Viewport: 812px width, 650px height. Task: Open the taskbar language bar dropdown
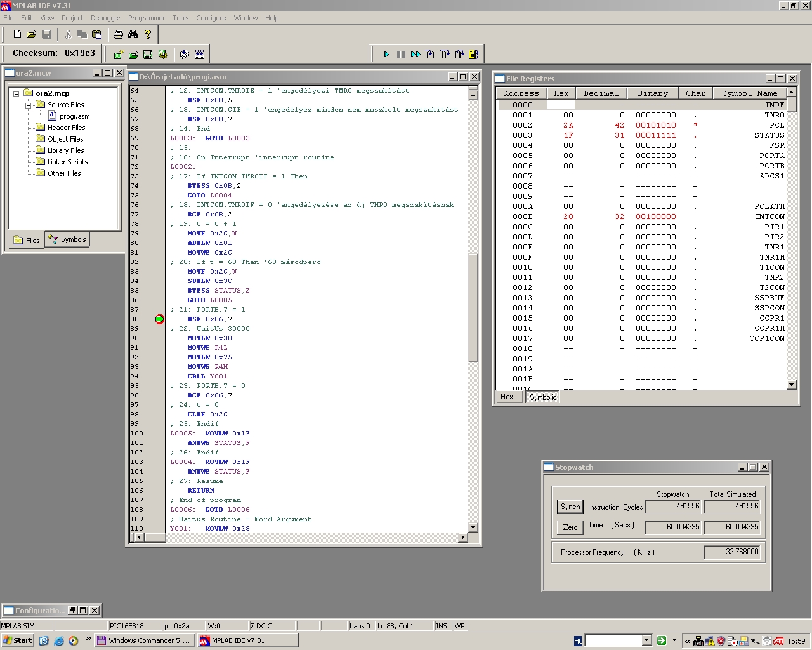tap(646, 640)
